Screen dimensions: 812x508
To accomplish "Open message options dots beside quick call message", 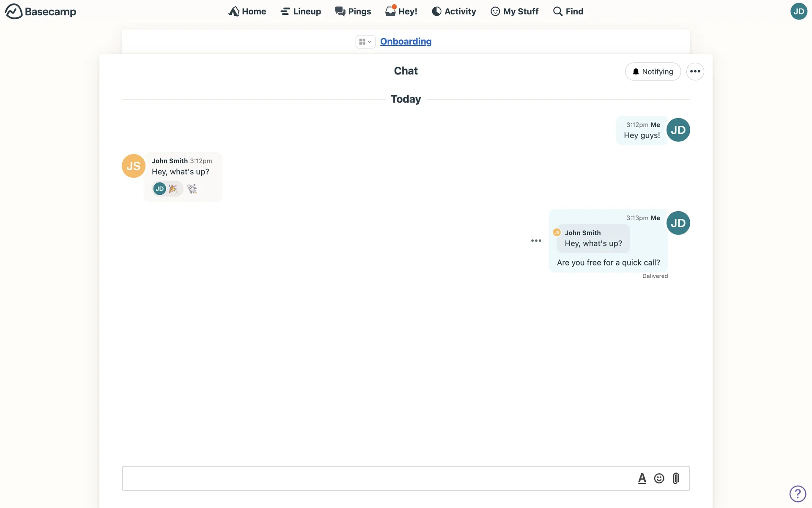I will tap(536, 240).
